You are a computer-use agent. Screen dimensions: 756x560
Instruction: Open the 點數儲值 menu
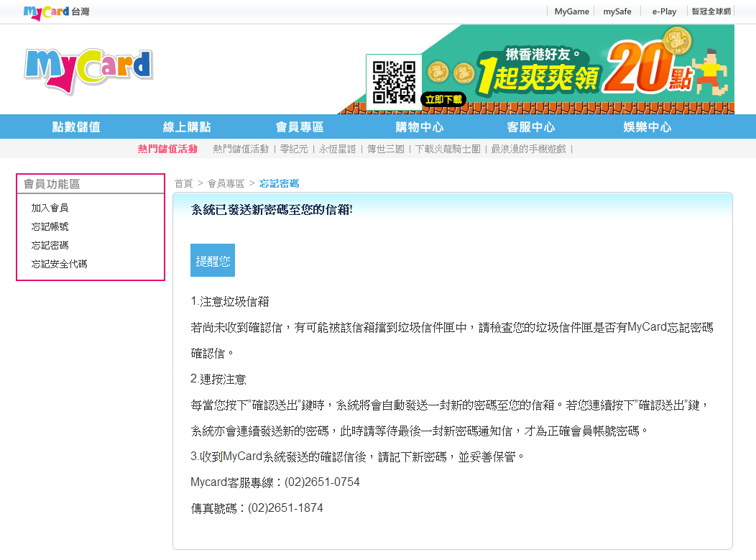pyautogui.click(x=76, y=127)
